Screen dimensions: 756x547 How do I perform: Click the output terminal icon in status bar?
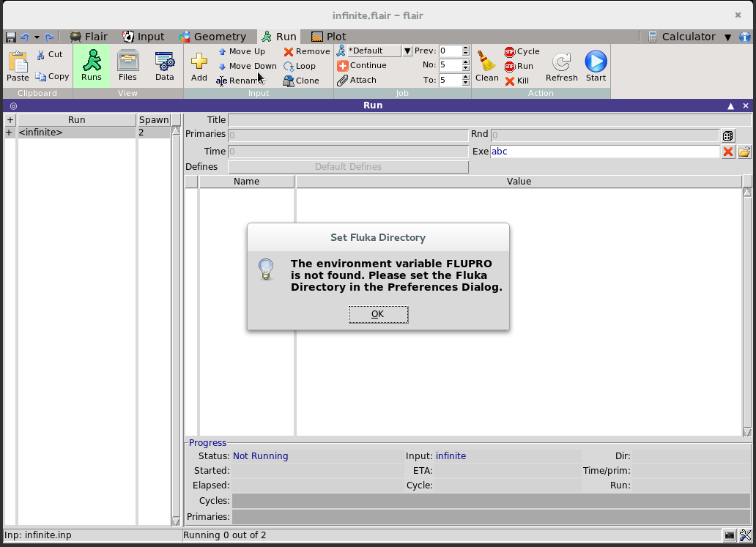pyautogui.click(x=730, y=535)
